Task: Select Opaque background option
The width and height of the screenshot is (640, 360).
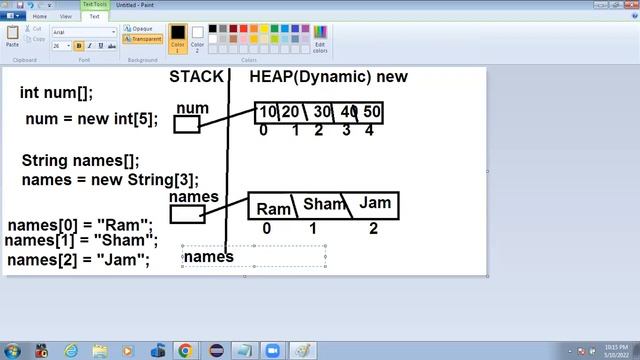Action: pos(138,29)
